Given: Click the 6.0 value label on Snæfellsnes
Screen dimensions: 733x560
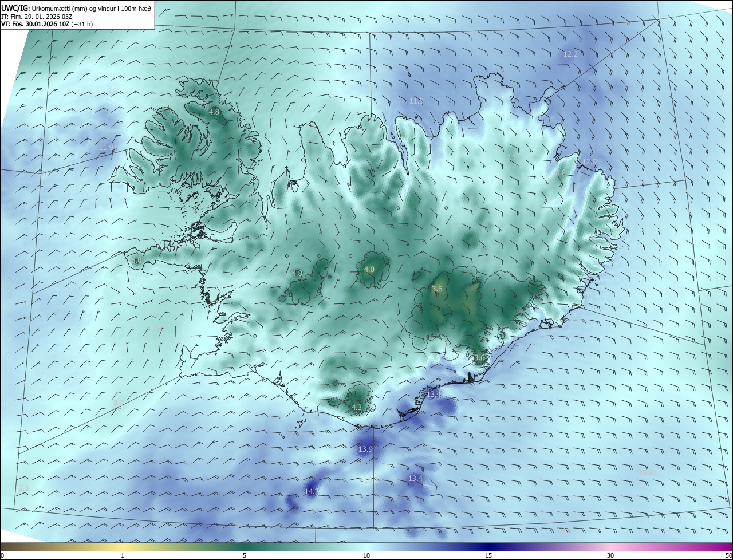Looking at the screenshot, I should (x=136, y=261).
